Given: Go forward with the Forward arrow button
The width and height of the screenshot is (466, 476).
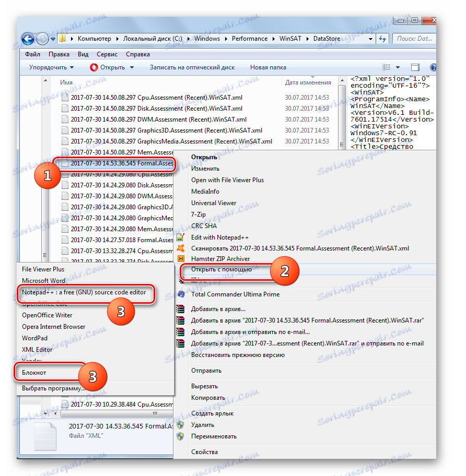Looking at the screenshot, I should coord(42,39).
